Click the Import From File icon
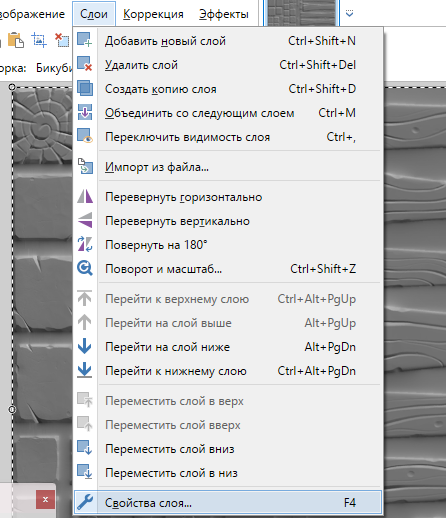 click(85, 166)
